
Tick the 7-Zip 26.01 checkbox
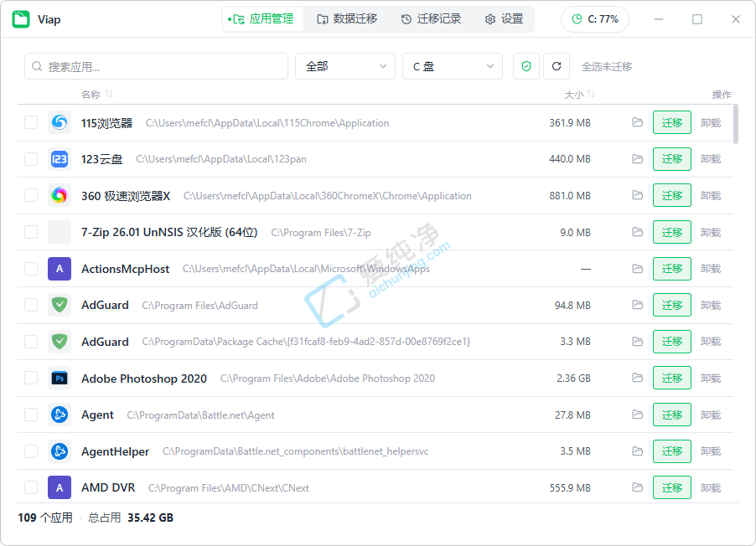tap(31, 232)
